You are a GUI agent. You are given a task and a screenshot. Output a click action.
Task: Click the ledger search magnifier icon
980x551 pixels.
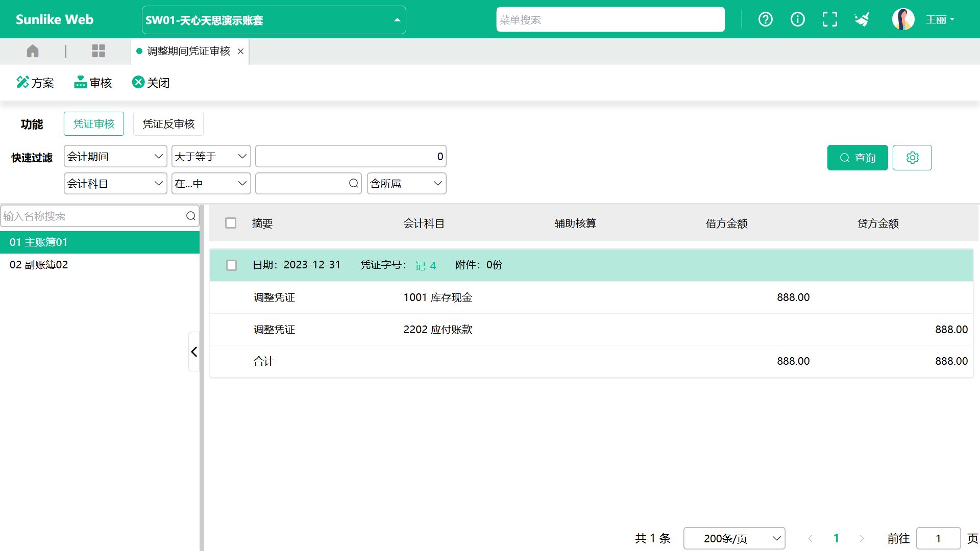(191, 216)
